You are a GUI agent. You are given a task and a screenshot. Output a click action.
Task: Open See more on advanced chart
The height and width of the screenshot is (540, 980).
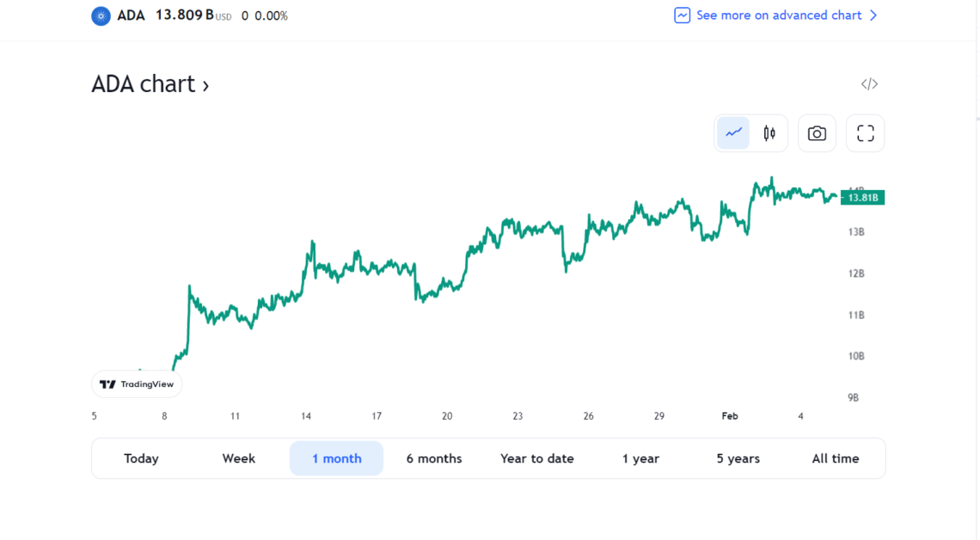tap(778, 15)
